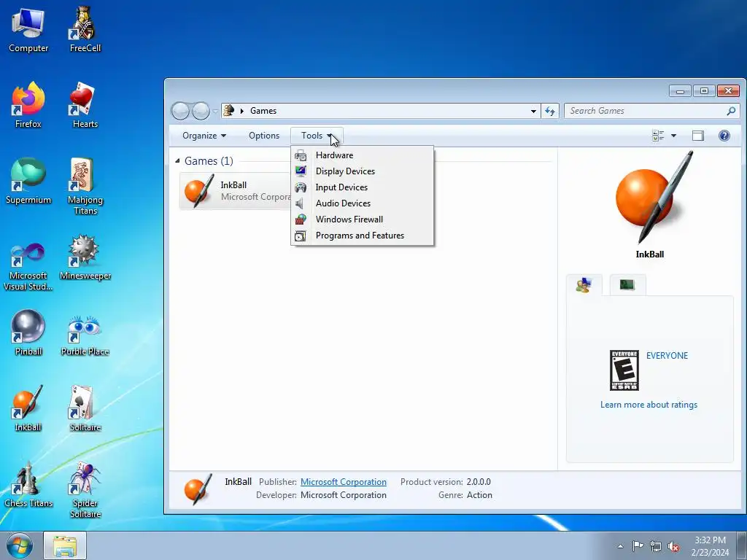The image size is (747, 560).
Task: Choose Hardware from the Tools menu
Action: tap(362, 155)
